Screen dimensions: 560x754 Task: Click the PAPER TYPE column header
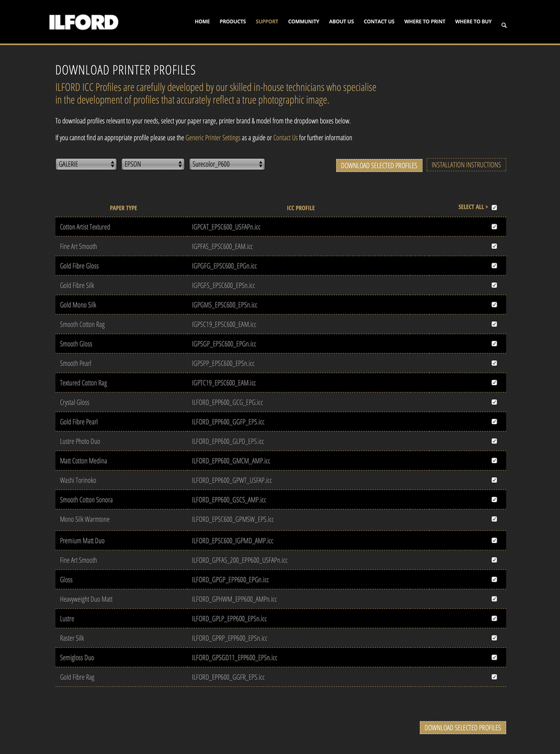pos(123,208)
